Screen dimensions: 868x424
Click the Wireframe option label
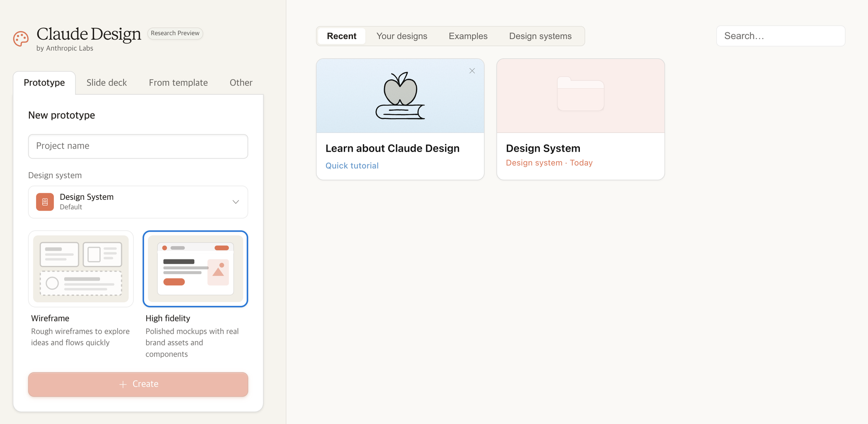coord(50,318)
